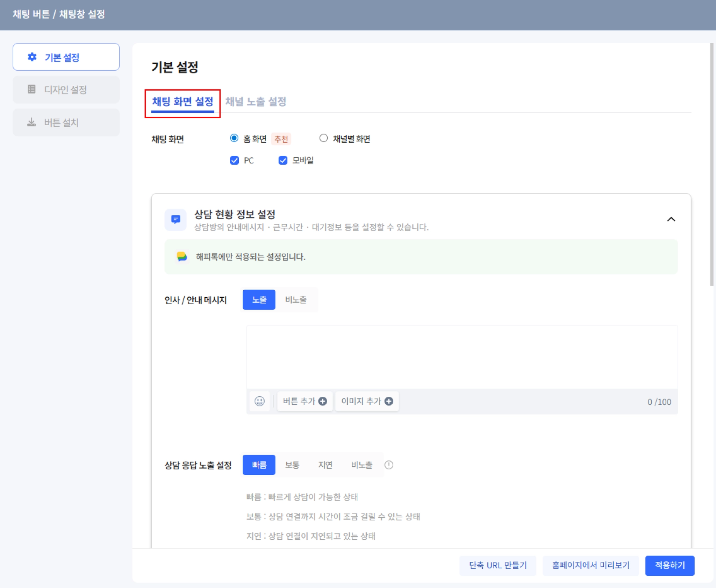Click the plus icon in 이미지 추가

click(389, 401)
